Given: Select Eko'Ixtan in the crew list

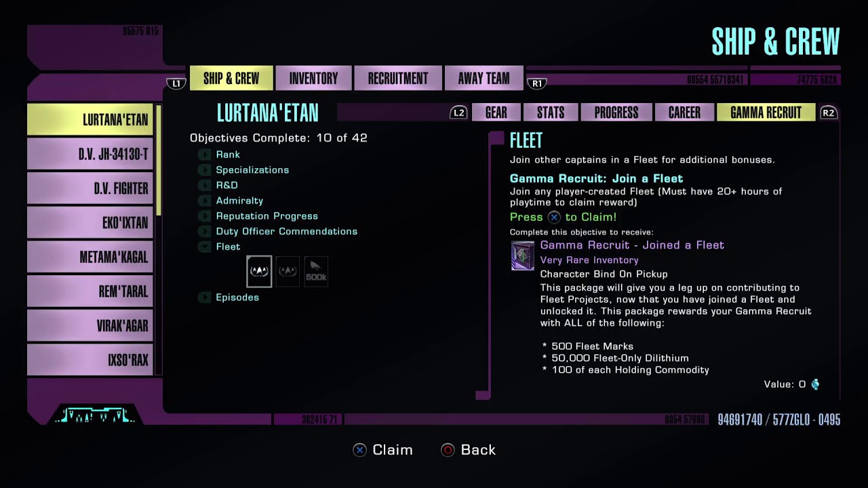Looking at the screenshot, I should [90, 222].
